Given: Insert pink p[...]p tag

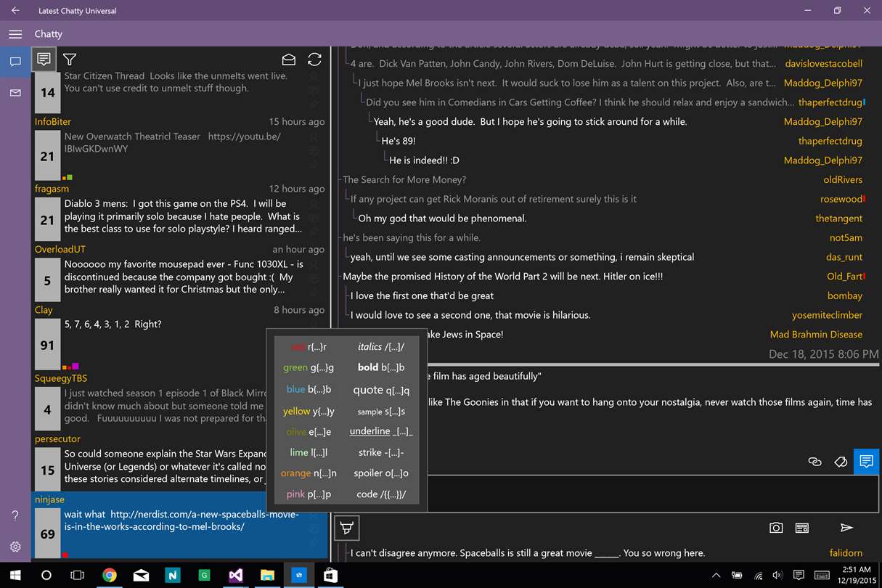Looking at the screenshot, I should click(309, 494).
